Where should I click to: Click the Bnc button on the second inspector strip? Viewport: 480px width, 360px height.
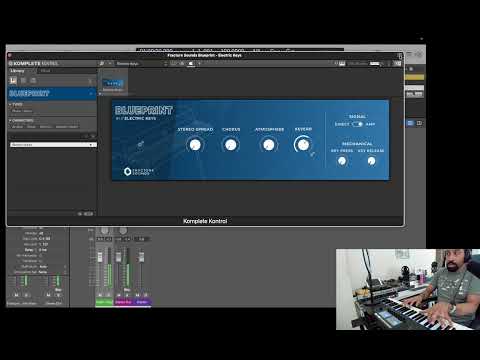[x=58, y=290]
